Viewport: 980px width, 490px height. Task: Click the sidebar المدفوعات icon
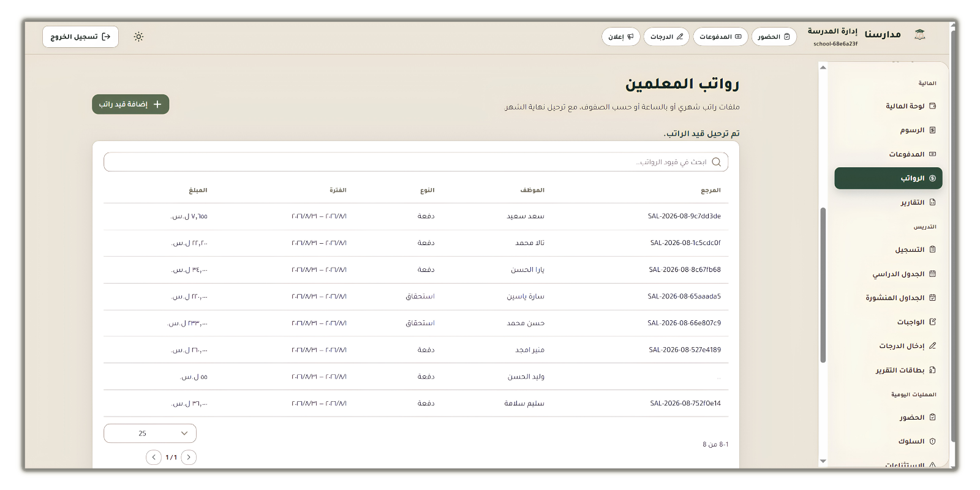click(933, 154)
